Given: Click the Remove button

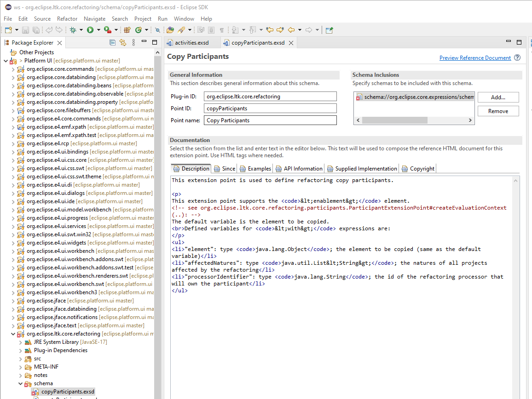Looking at the screenshot, I should click(x=498, y=111).
